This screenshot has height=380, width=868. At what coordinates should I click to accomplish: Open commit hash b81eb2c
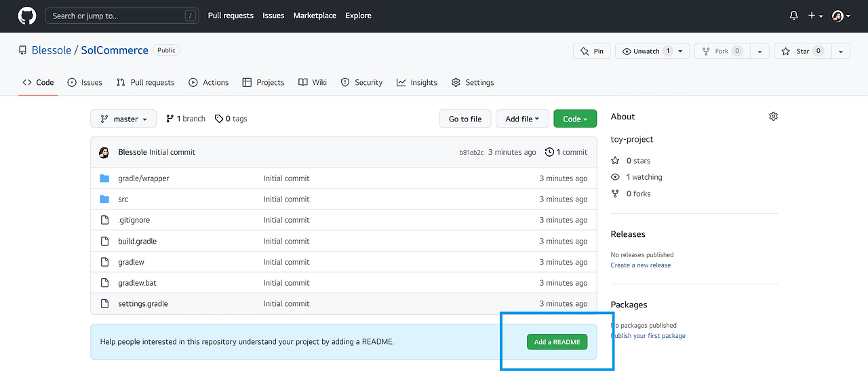471,153
